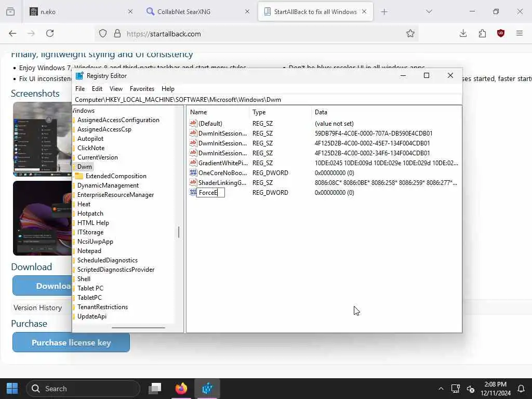Select NcsiUwpApp key
The image size is (532, 399).
[x=95, y=242]
